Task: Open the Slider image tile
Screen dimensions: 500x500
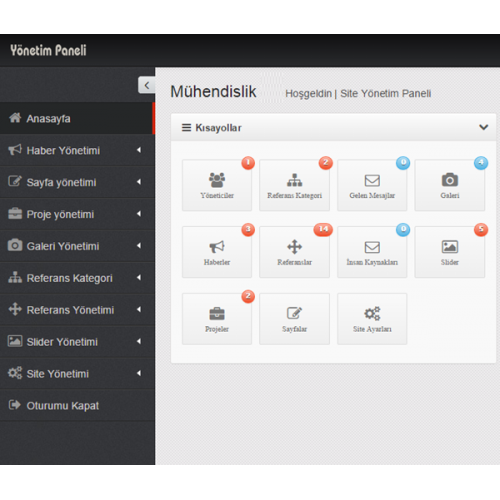Action: pyautogui.click(x=450, y=252)
